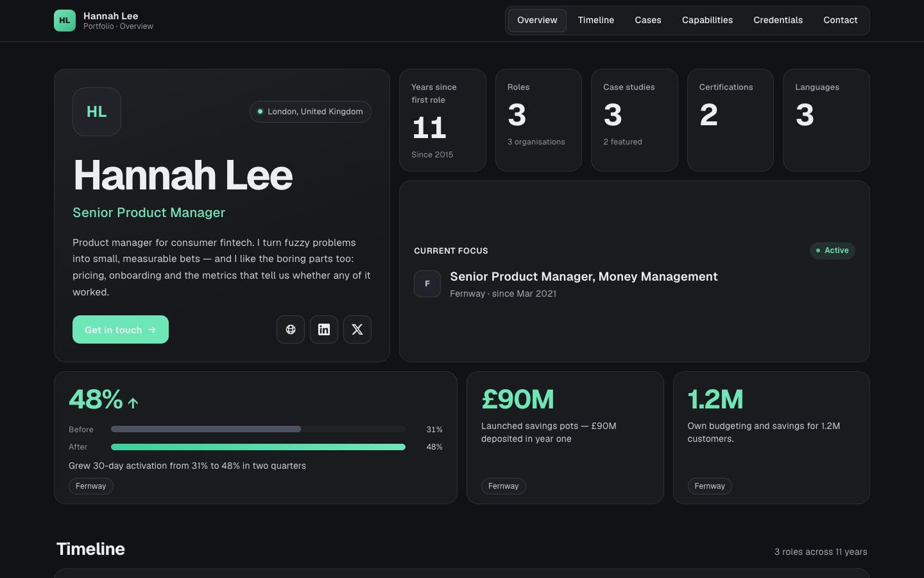Click 'Grew 30-day activation' description text
This screenshot has width=924, height=578.
pos(187,466)
